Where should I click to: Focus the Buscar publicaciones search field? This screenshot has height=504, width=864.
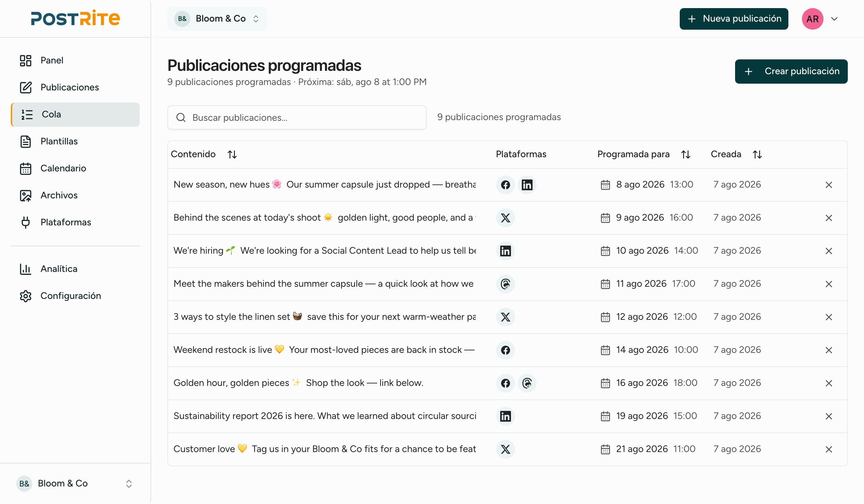[x=297, y=117]
